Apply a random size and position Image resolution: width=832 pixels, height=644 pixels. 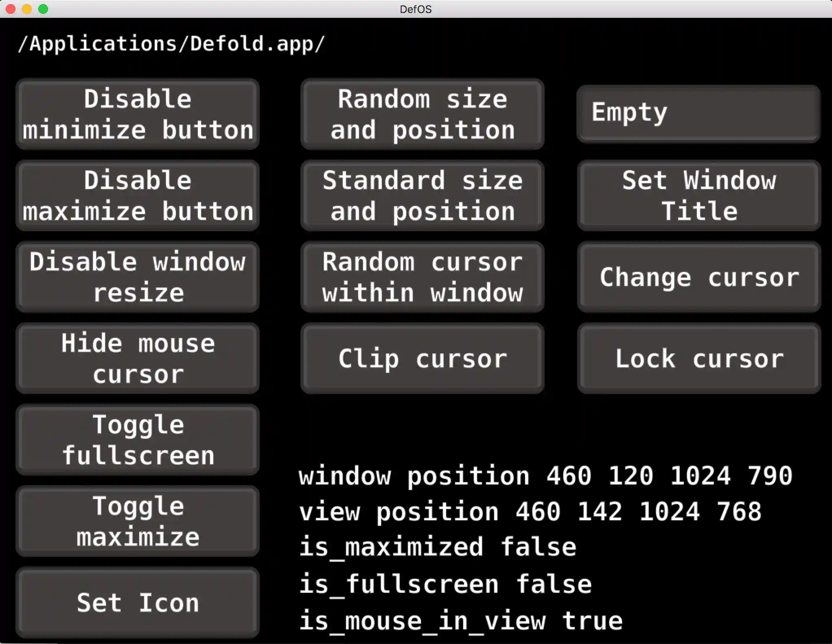click(422, 114)
